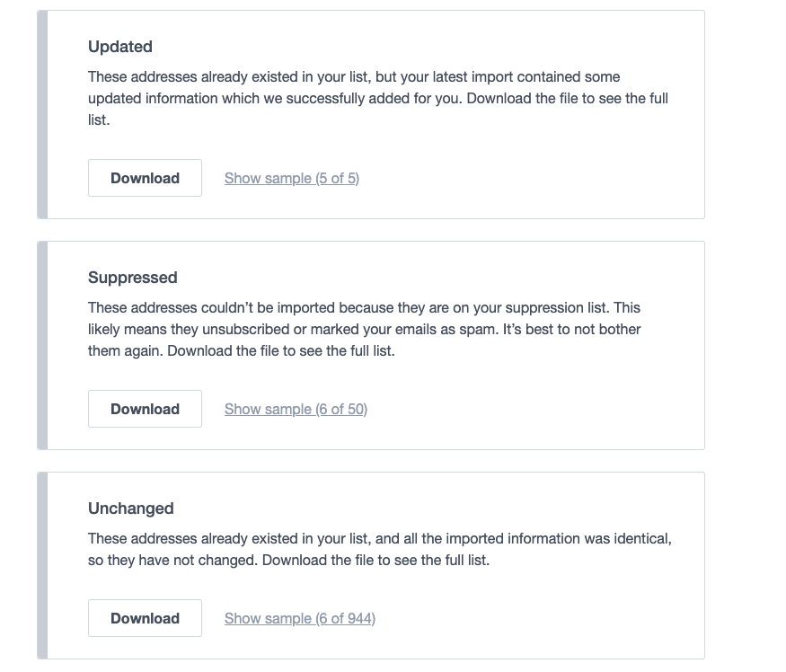The image size is (786, 672).
Task: Click the Suppressed card description text
Action: 377,329
